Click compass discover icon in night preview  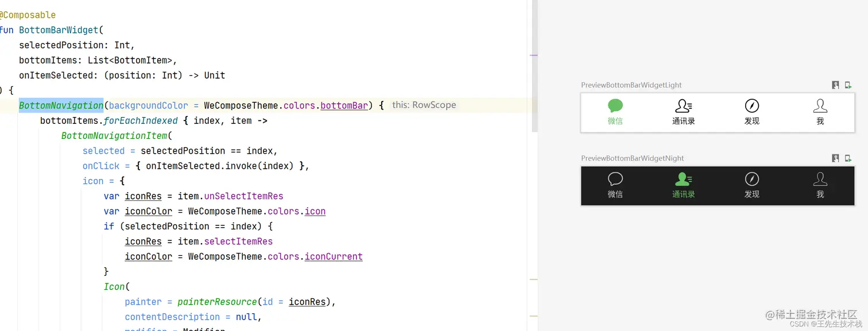pos(752,179)
